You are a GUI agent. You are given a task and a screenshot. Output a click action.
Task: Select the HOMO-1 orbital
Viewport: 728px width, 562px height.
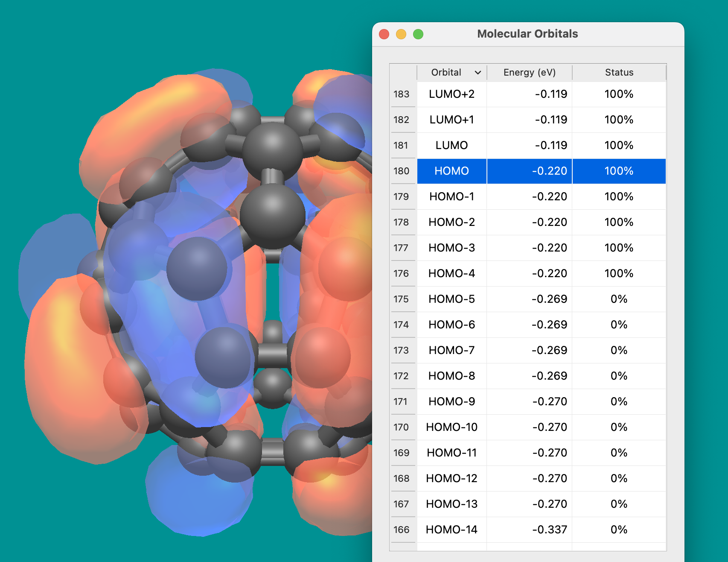point(451,197)
